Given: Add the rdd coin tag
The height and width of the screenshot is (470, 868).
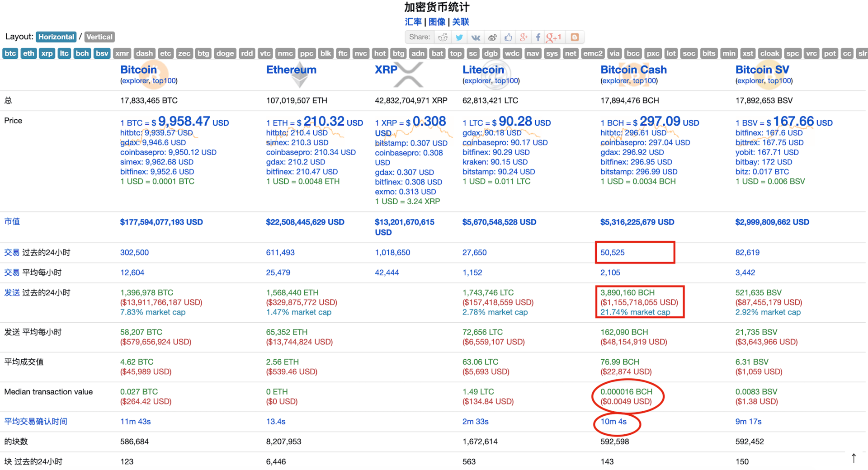Looking at the screenshot, I should coord(247,53).
